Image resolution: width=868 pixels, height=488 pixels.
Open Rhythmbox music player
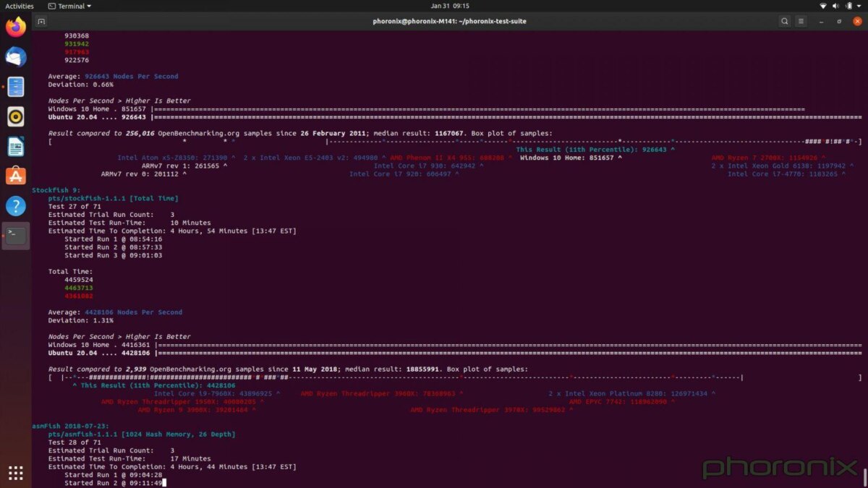(x=15, y=116)
